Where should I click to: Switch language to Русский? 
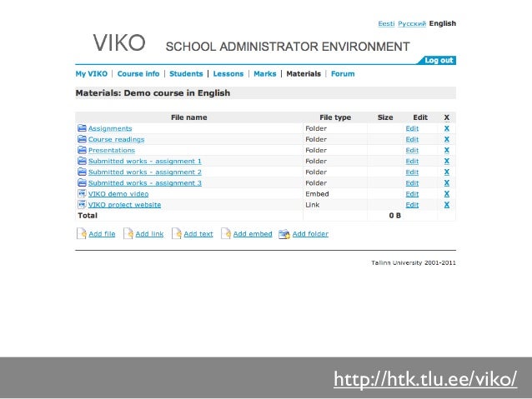tap(412, 23)
